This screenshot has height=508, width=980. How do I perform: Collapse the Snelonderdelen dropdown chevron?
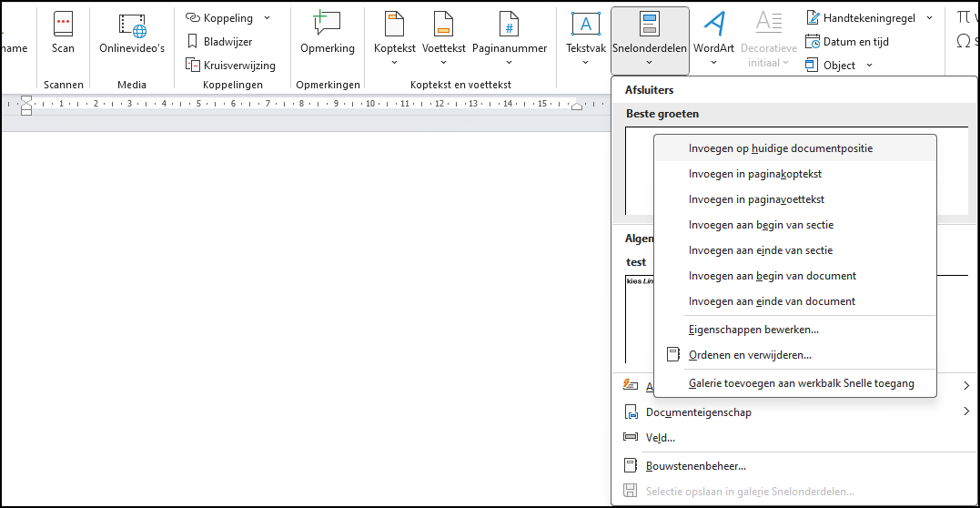tap(650, 62)
